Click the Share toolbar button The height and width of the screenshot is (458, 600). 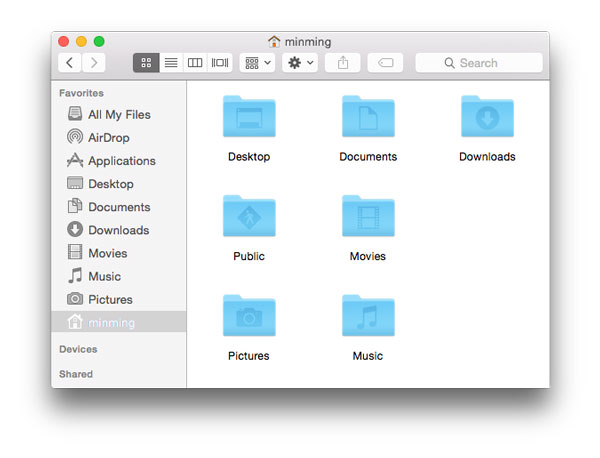point(343,63)
